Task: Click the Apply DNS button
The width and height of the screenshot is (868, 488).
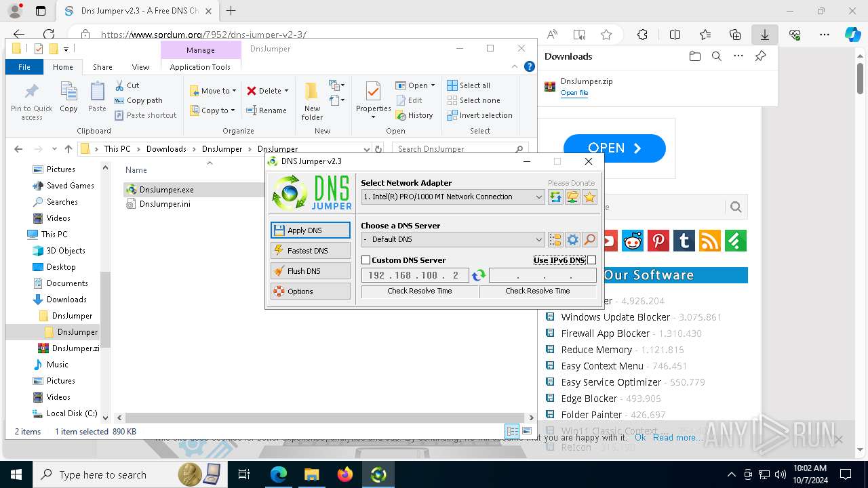Action: [311, 230]
